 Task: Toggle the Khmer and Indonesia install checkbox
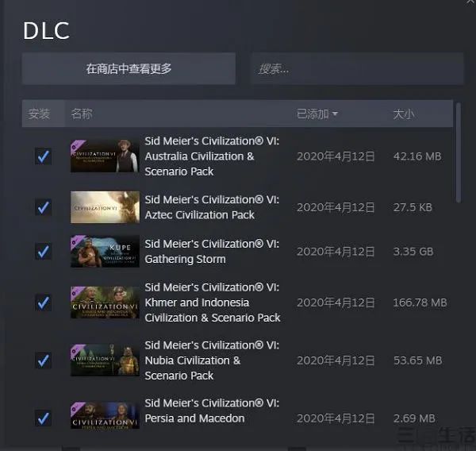tap(43, 303)
